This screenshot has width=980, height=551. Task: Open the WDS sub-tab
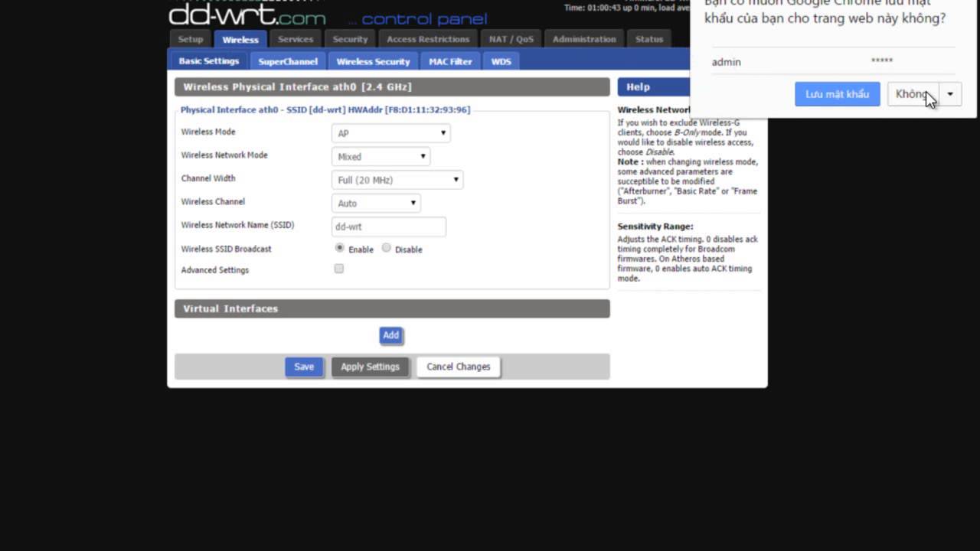[x=501, y=61]
